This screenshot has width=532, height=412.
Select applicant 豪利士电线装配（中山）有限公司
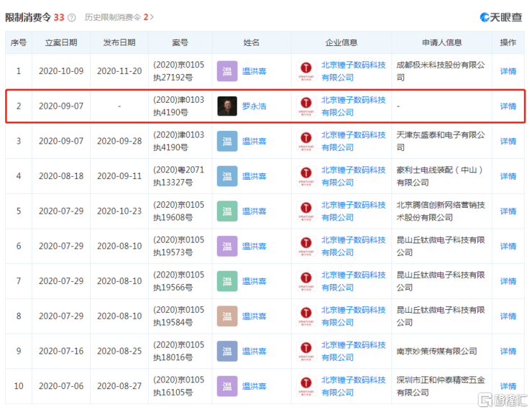pyautogui.click(x=440, y=176)
